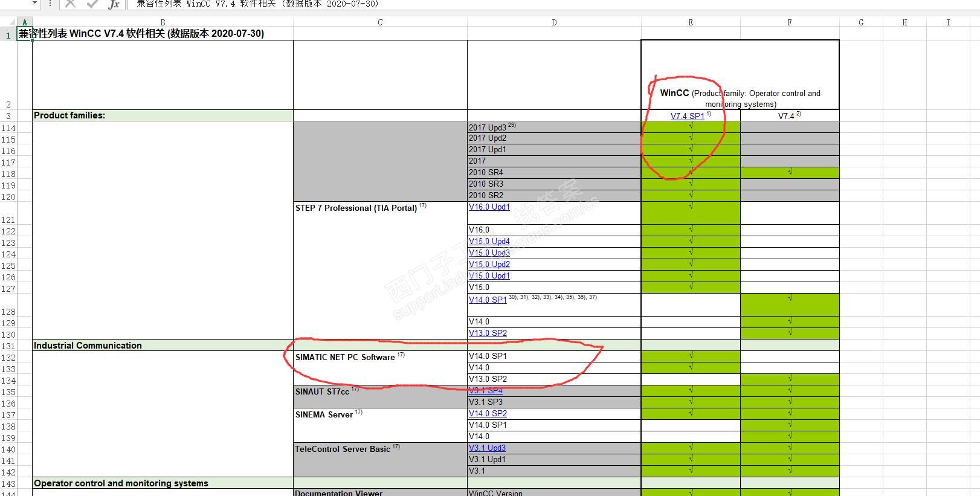Click the Cancel (X) formula bar icon
The width and height of the screenshot is (980, 496).
coord(71,4)
